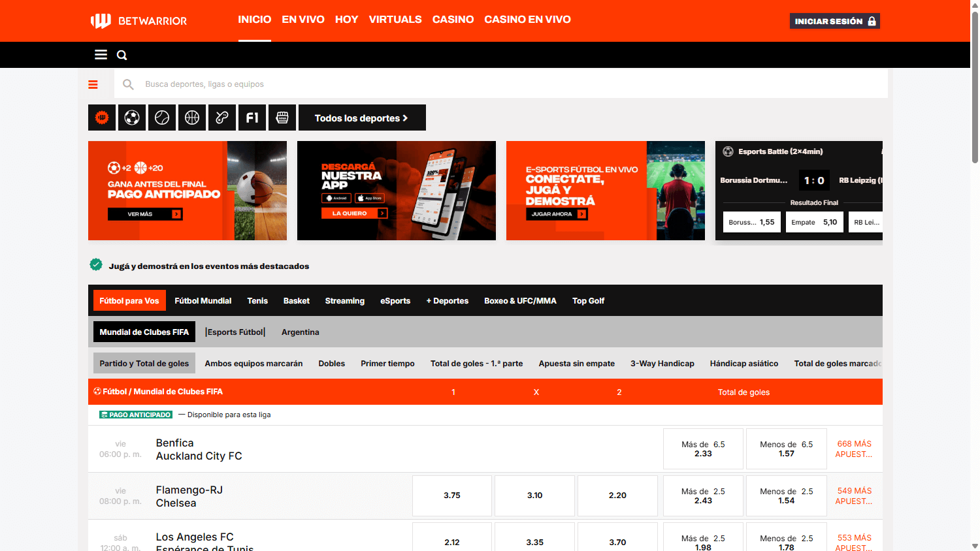Expand Todos los deportes
This screenshot has height=551, width=980.
(x=362, y=118)
